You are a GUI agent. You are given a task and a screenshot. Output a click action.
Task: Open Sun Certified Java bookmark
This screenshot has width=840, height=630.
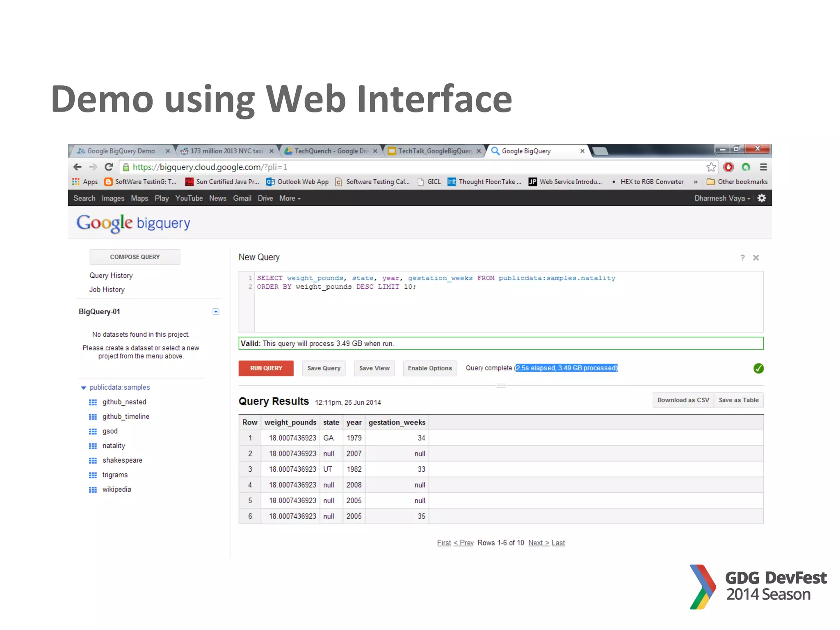(x=222, y=182)
